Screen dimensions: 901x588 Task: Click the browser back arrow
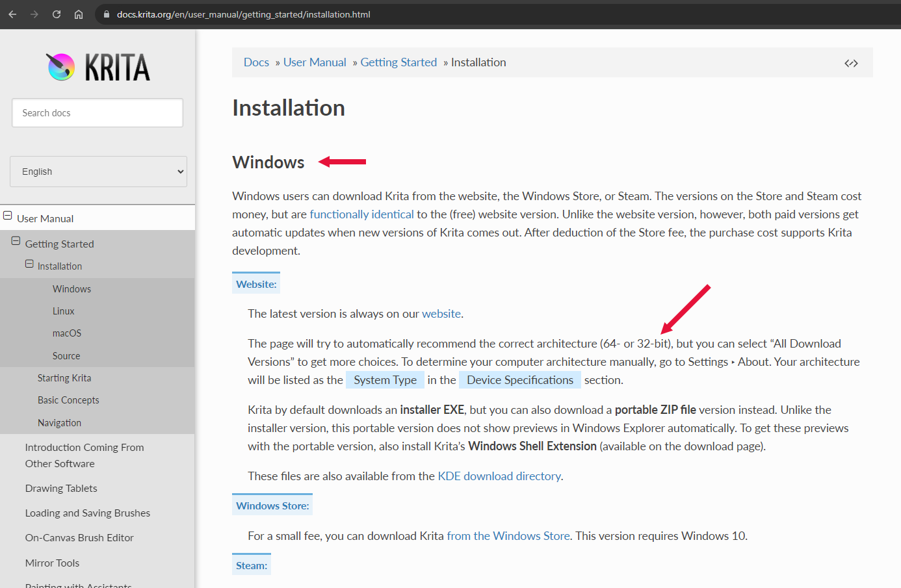click(12, 14)
